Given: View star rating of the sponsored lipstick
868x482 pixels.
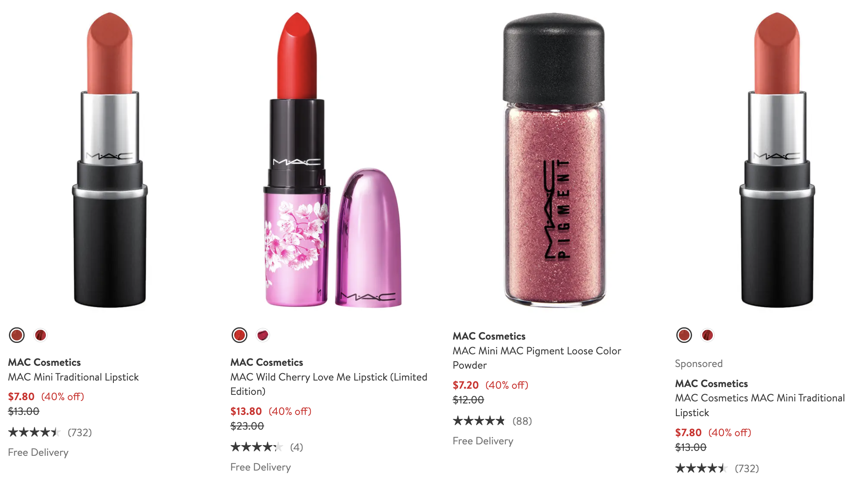Looking at the screenshot, I should 717,468.
